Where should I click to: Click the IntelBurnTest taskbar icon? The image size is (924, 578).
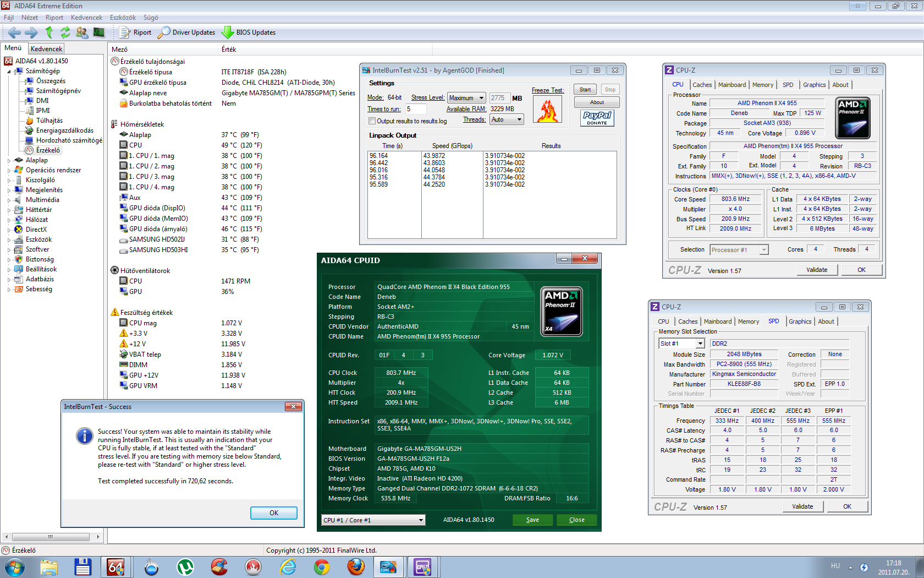[x=388, y=567]
